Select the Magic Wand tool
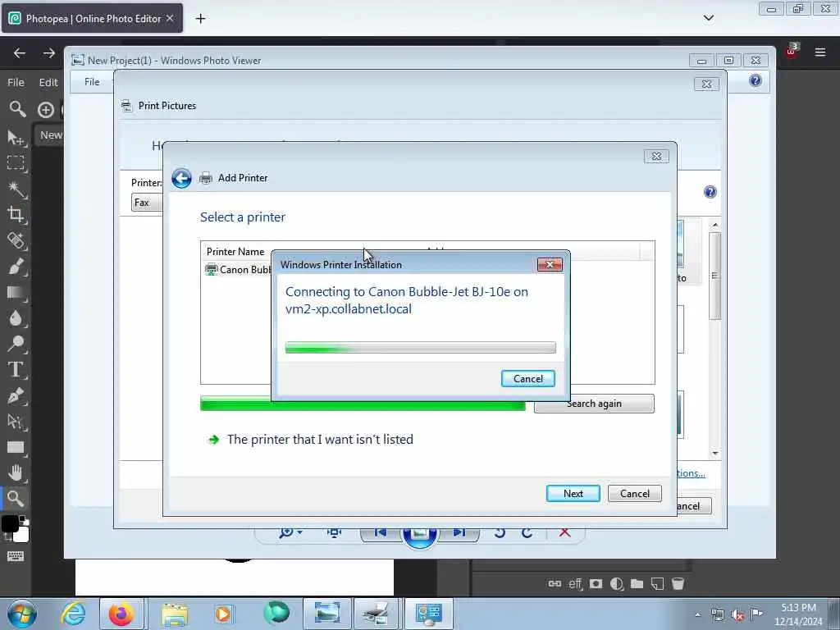Screen dimensions: 840x630 tap(16, 189)
